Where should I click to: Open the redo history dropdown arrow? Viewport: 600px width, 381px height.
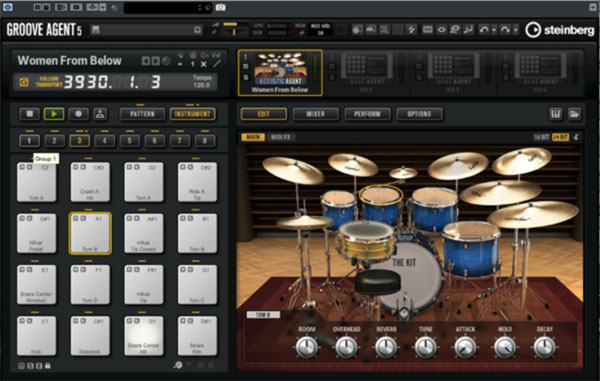pos(515,29)
